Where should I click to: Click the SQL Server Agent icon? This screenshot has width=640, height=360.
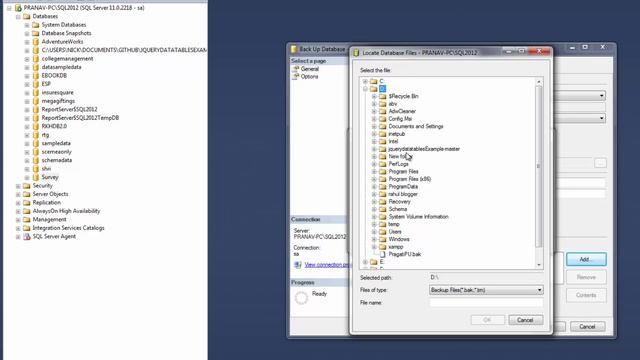coord(27,236)
